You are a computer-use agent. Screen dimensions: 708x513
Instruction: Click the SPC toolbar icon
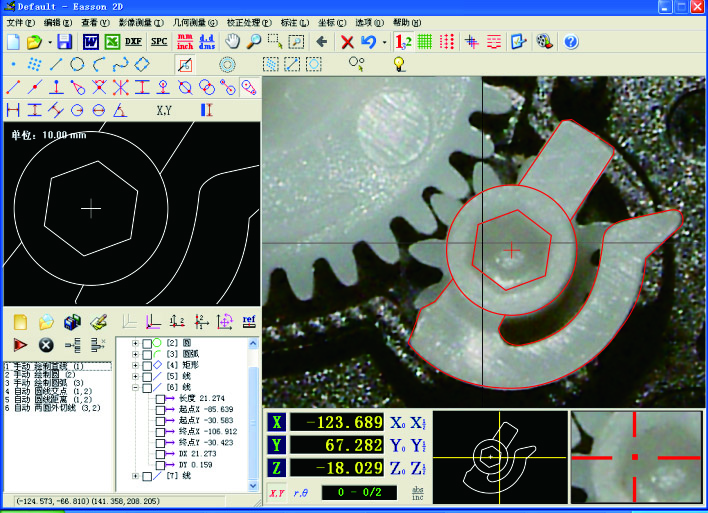click(159, 42)
